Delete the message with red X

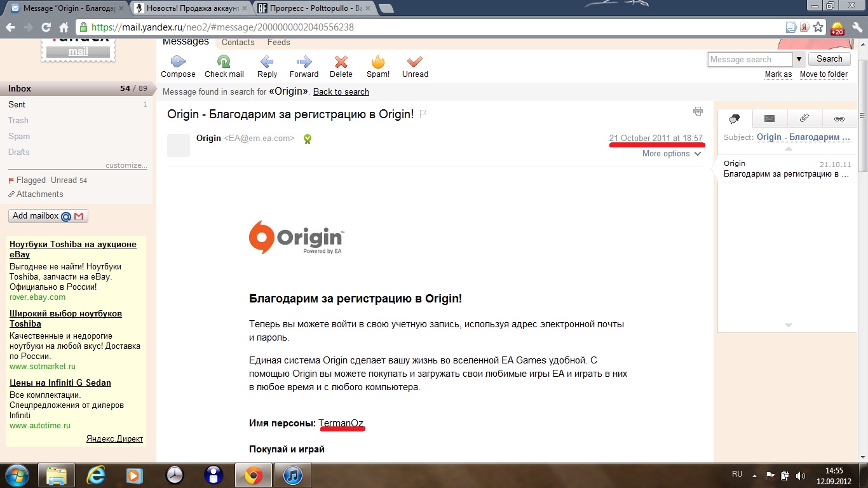pos(341,62)
